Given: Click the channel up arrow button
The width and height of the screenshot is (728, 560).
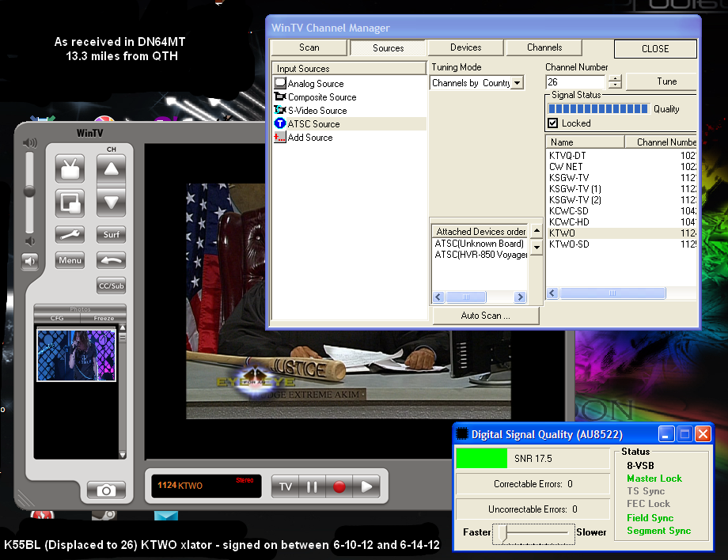Looking at the screenshot, I should (111, 169).
